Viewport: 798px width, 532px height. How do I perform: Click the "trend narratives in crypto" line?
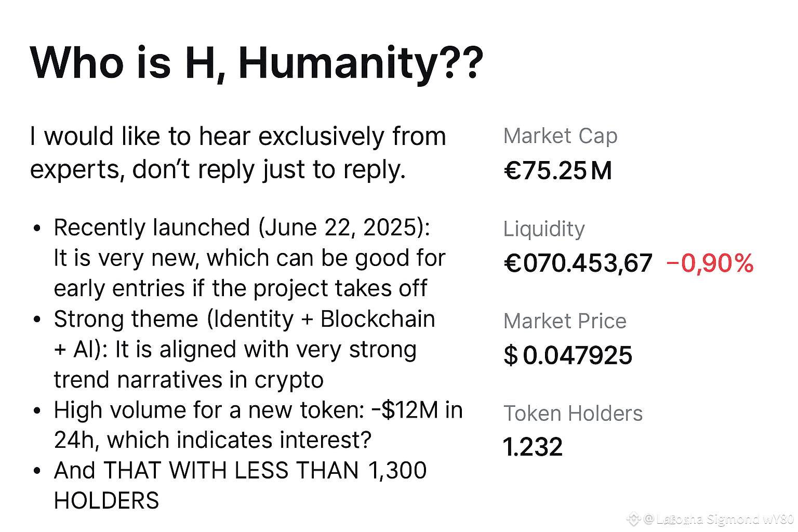point(189,380)
